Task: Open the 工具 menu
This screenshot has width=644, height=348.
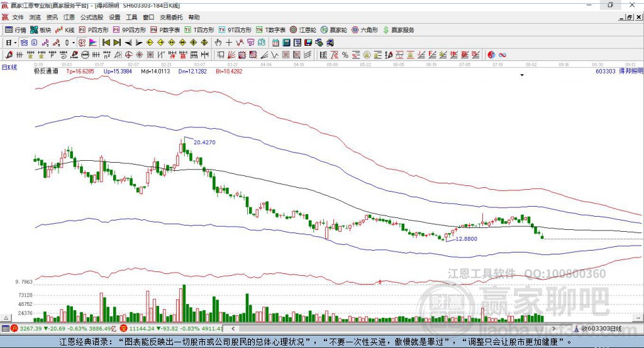Action: (x=131, y=17)
